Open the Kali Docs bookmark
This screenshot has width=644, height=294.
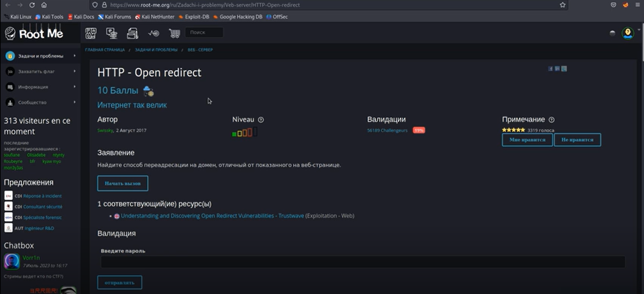(x=81, y=17)
